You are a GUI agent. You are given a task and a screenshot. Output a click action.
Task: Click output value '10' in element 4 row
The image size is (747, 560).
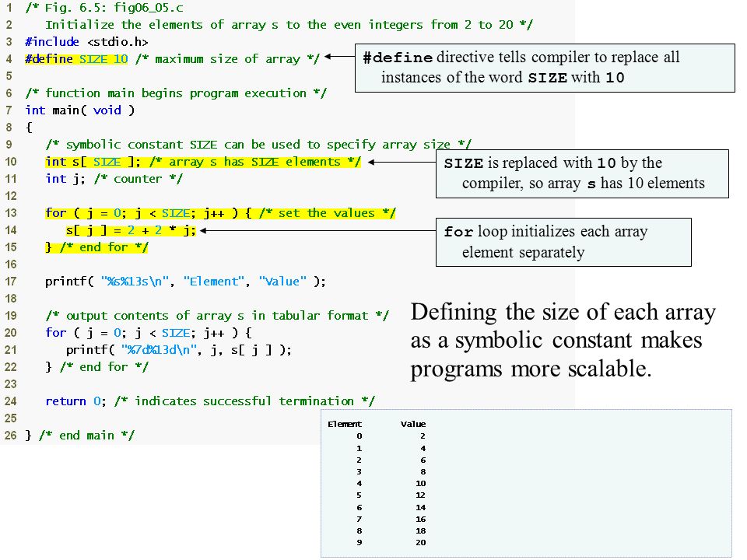point(421,483)
